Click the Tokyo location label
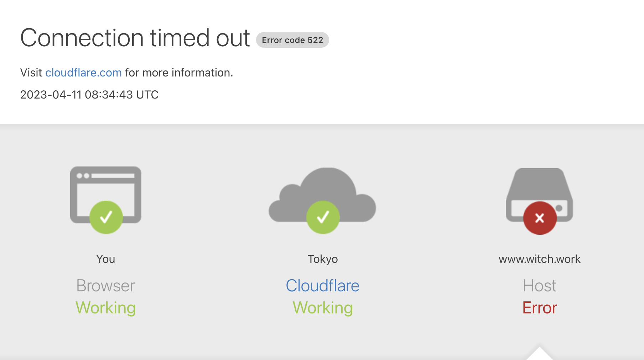This screenshot has width=644, height=360. [x=322, y=259]
